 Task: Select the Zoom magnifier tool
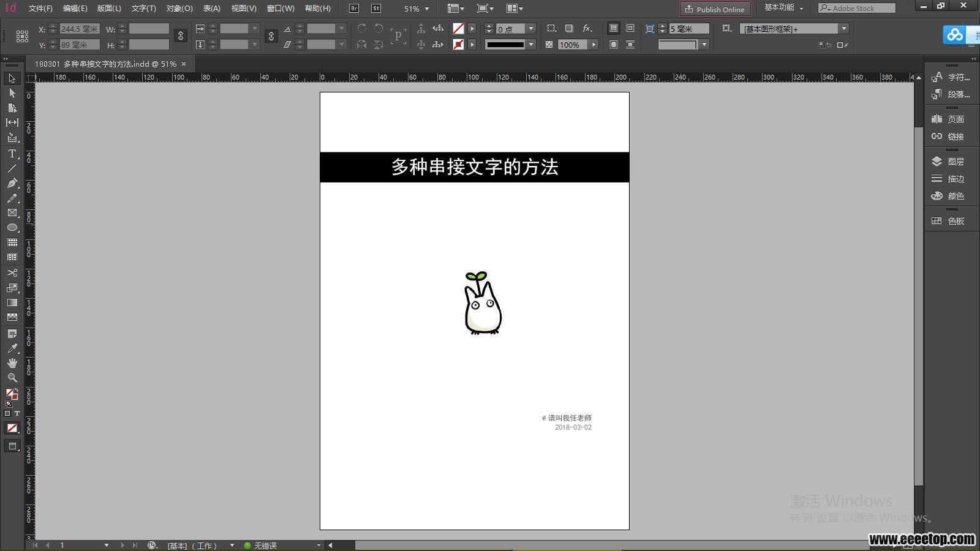(x=12, y=378)
